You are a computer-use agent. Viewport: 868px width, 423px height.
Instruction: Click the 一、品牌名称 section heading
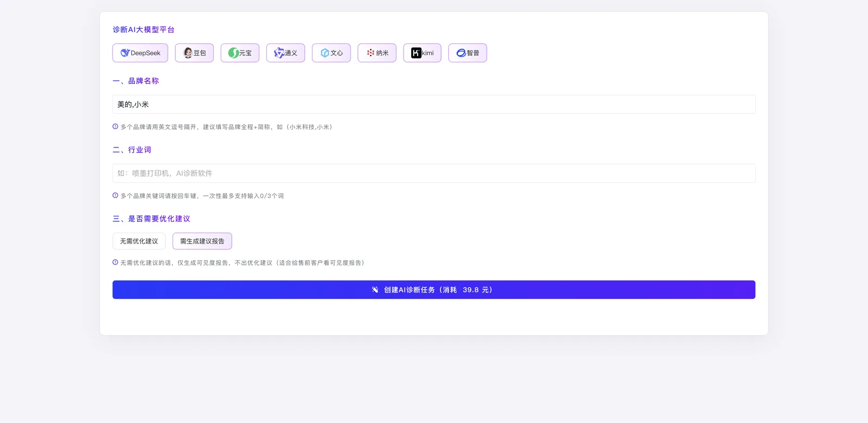point(136,81)
